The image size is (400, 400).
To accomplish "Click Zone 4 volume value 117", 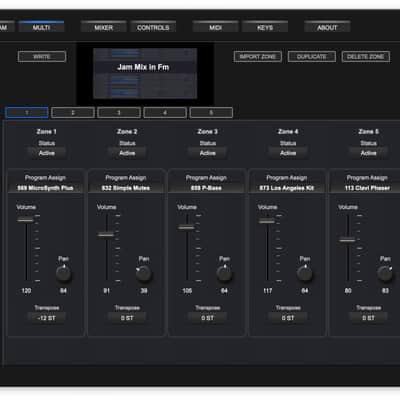I will coord(268,291).
